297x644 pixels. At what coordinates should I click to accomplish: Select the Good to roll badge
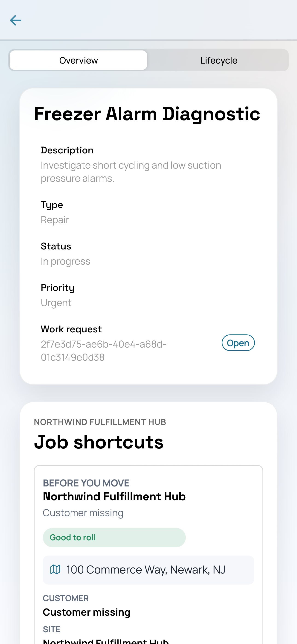(114, 538)
